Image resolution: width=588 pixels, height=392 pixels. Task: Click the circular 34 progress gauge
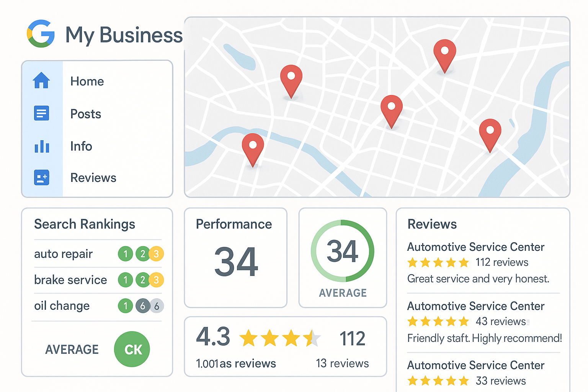pyautogui.click(x=343, y=251)
